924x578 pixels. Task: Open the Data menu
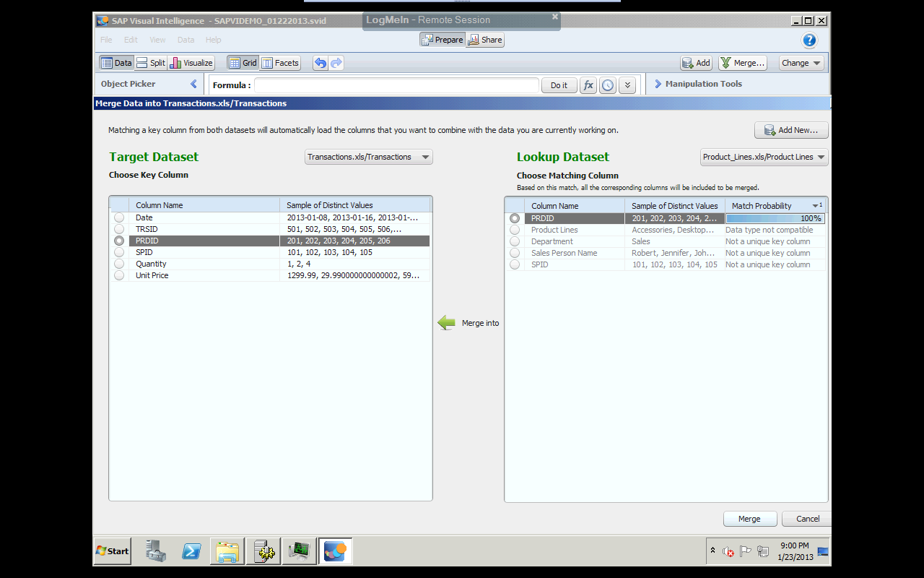[186, 40]
